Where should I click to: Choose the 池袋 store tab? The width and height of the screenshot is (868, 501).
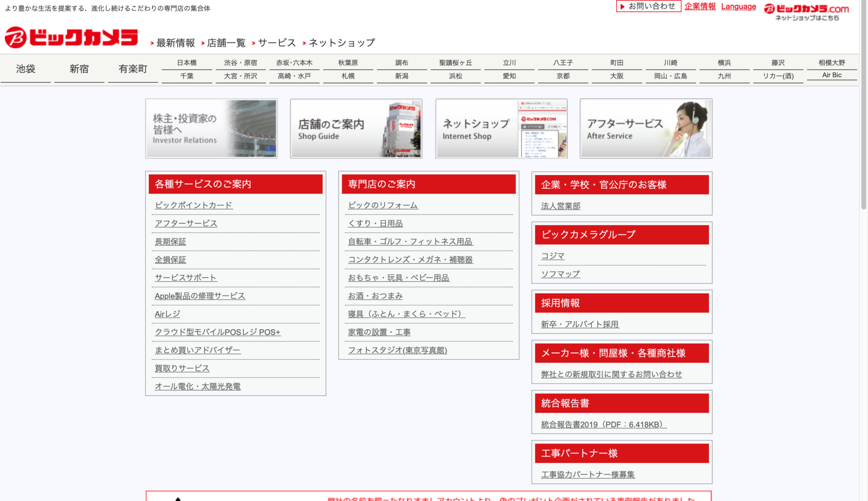tap(25, 69)
